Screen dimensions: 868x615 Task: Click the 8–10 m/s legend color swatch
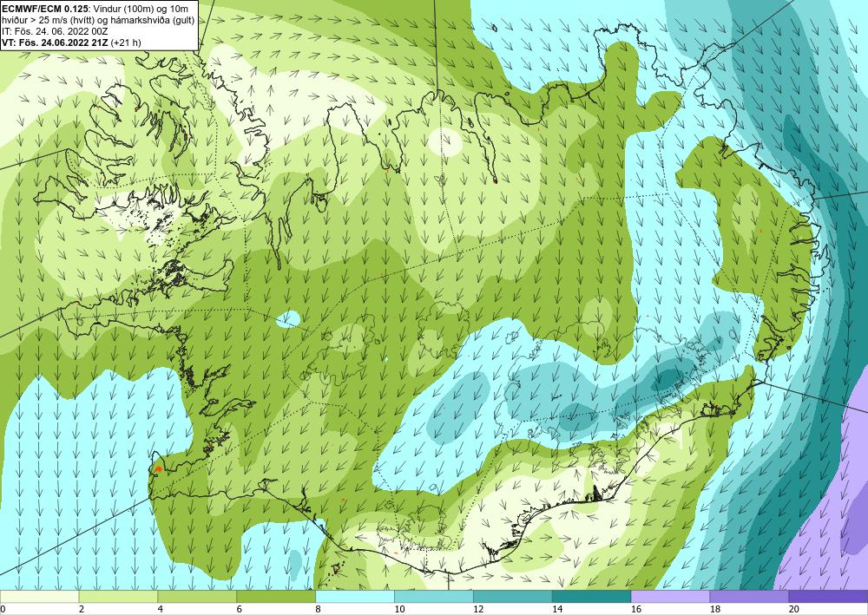355,596
